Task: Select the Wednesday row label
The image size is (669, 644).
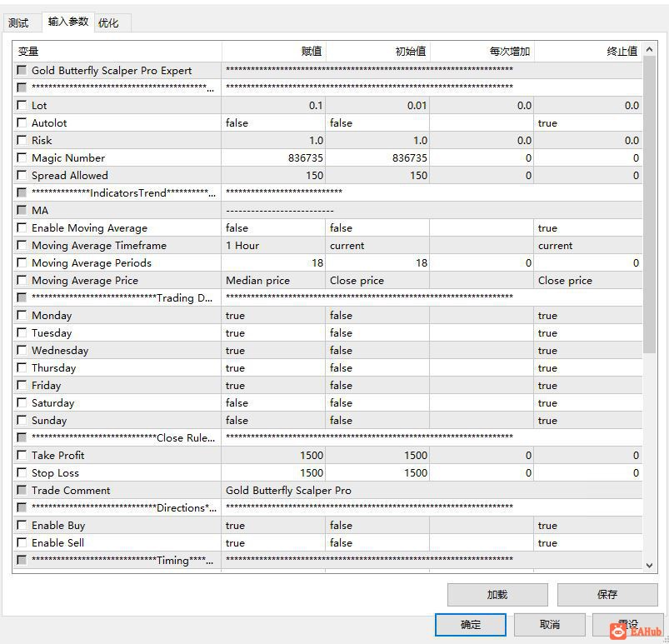Action: 60,351
